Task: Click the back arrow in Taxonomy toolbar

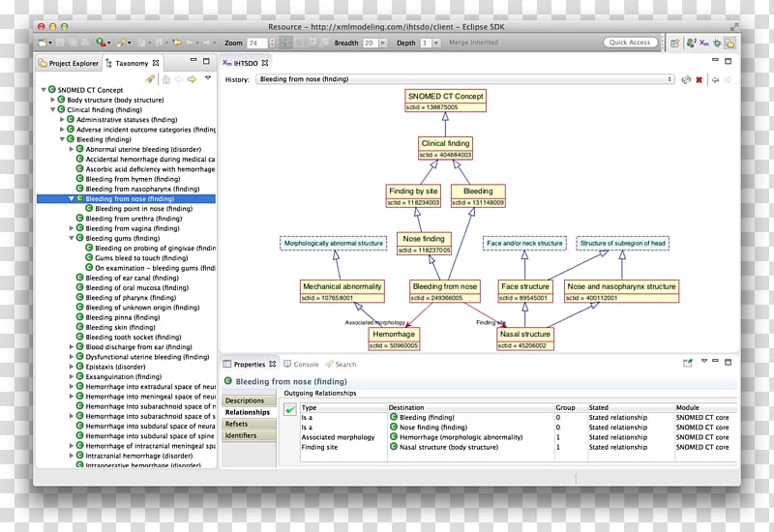Action: [179, 79]
